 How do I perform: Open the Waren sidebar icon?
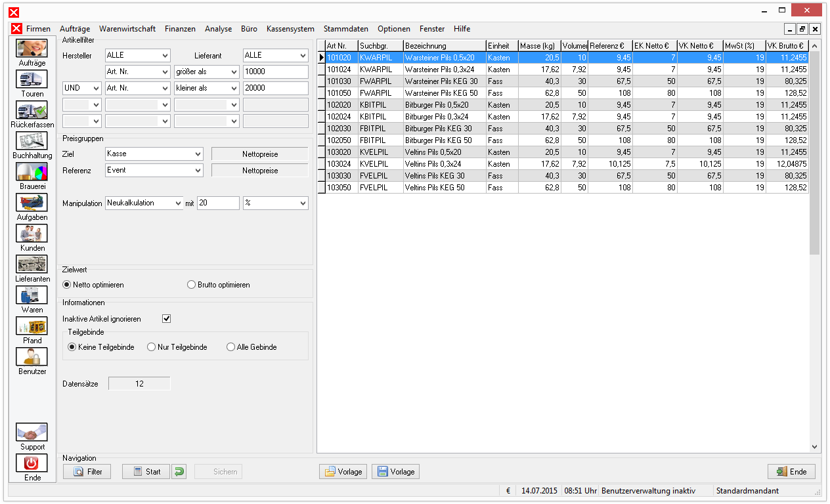32,295
